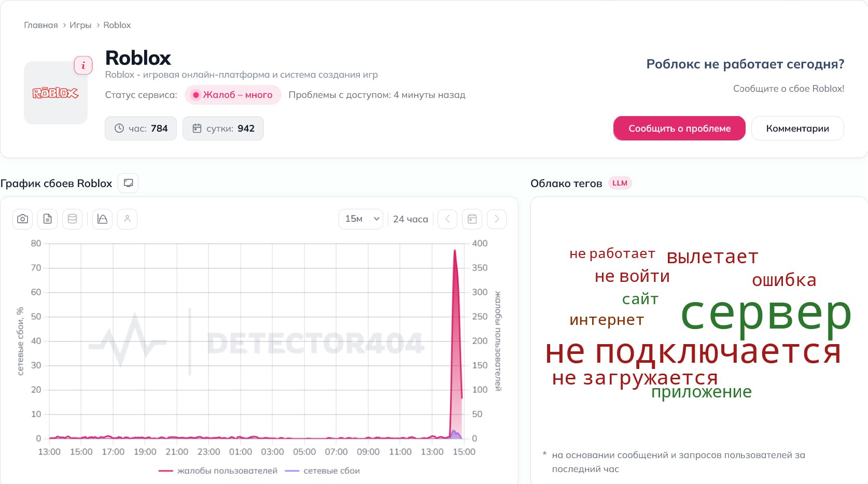Go to next time period arrow
Screen dimensions: 868x484
pos(497,219)
